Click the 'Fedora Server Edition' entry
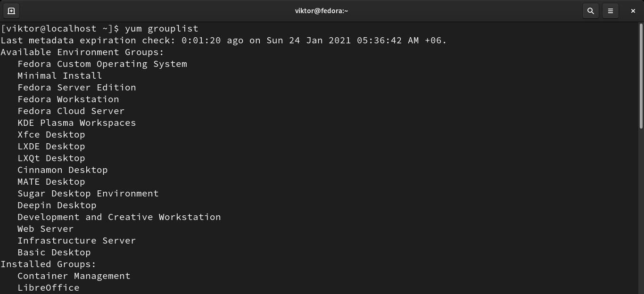 77,88
